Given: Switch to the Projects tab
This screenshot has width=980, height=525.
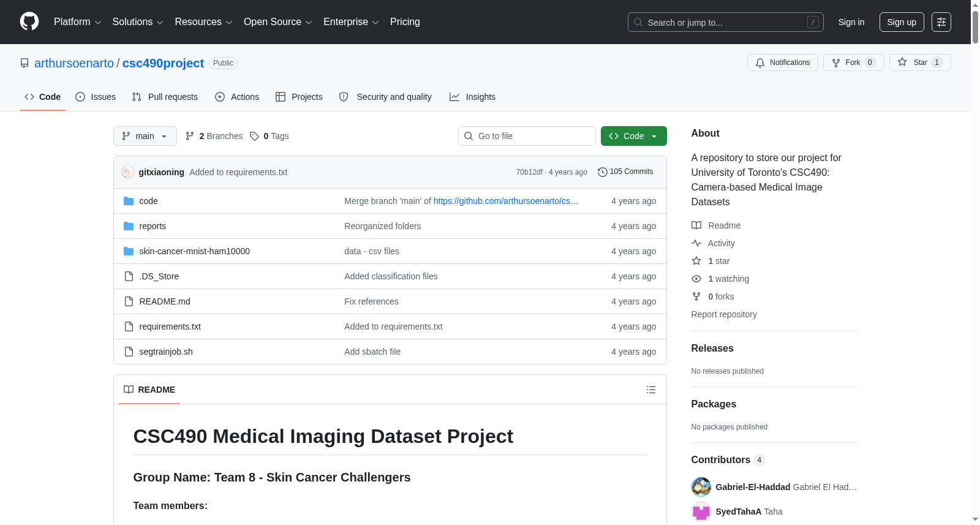Looking at the screenshot, I should click(x=299, y=97).
